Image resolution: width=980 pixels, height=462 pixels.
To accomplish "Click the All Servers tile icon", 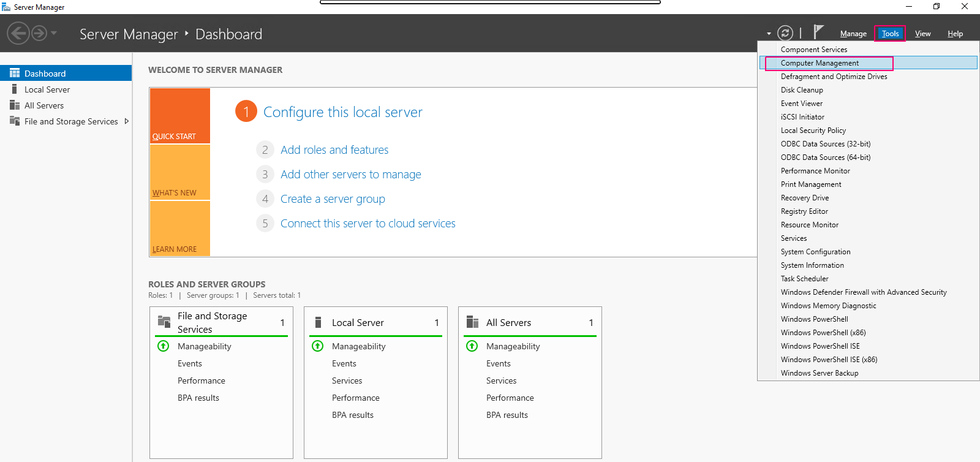I will pyautogui.click(x=472, y=322).
